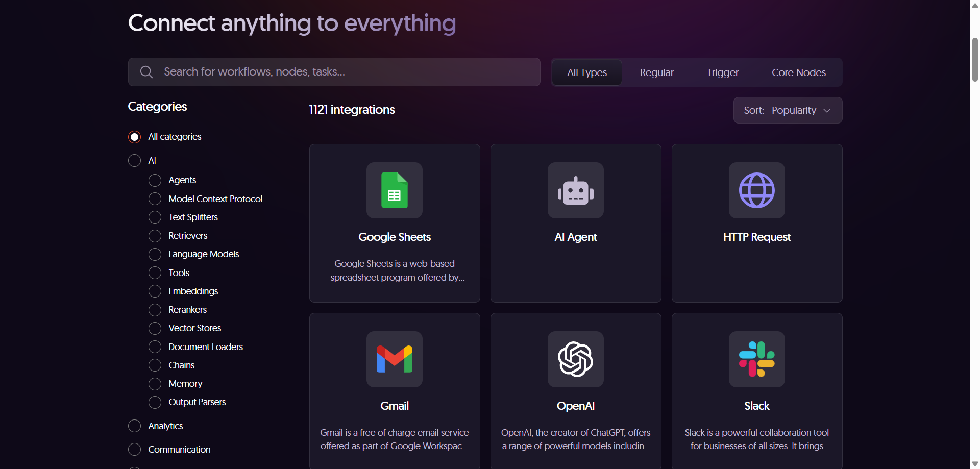Click the 1121 integrations count
The width and height of the screenshot is (980, 469).
[352, 110]
